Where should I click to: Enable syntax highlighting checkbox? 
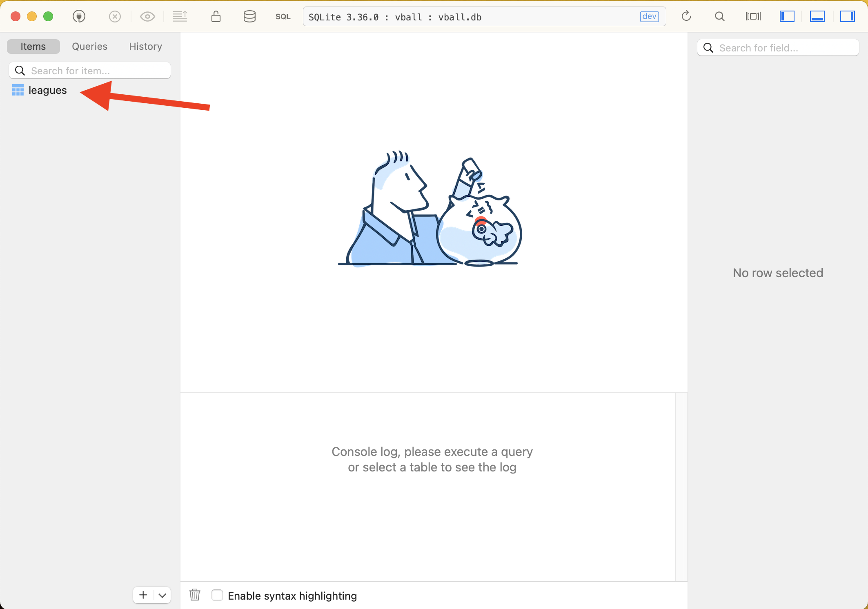[x=217, y=595]
